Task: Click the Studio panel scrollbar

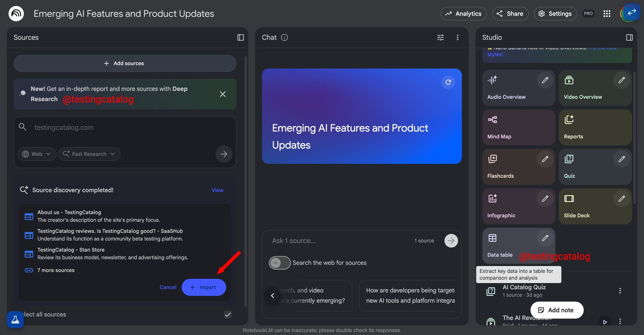Action: point(634,138)
